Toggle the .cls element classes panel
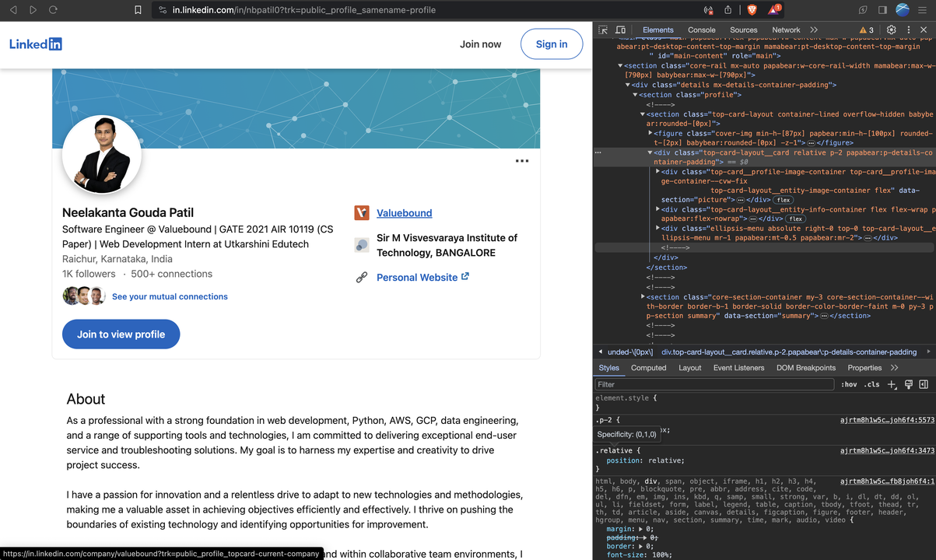936x560 pixels. coord(873,384)
